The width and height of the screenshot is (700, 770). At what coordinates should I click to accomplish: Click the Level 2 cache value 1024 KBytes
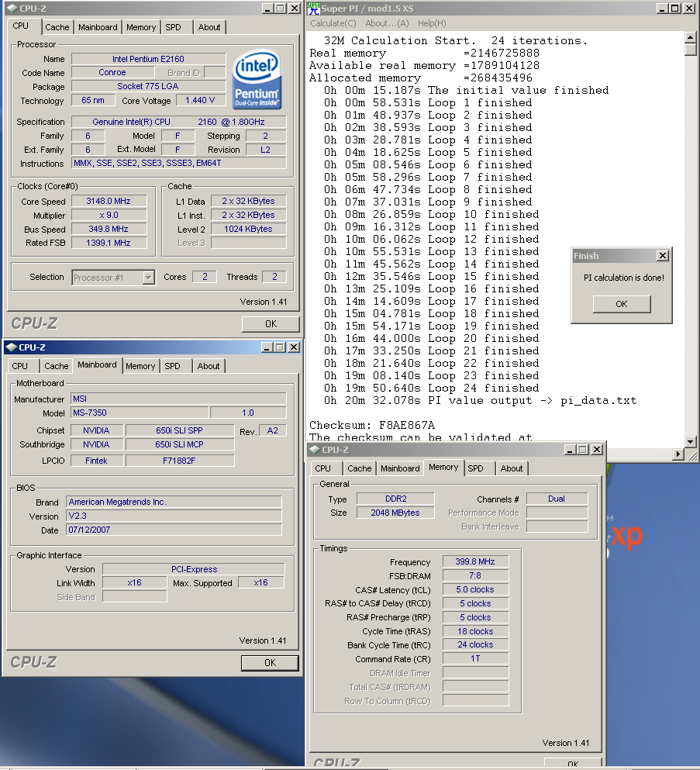point(248,229)
